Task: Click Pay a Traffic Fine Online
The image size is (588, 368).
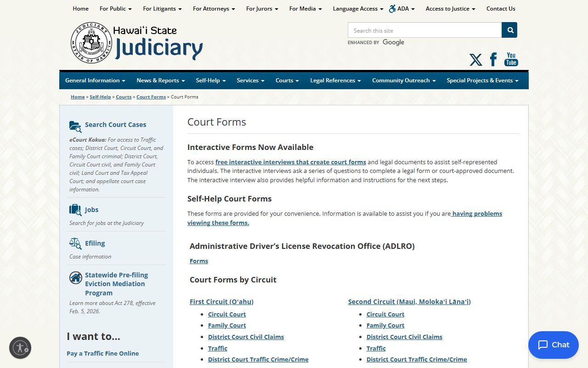Action: [102, 353]
